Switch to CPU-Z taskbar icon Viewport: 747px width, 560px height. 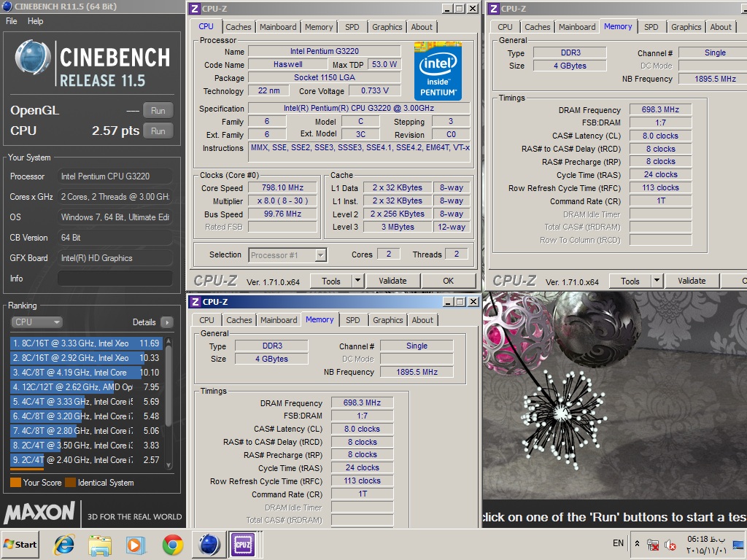[x=243, y=544]
